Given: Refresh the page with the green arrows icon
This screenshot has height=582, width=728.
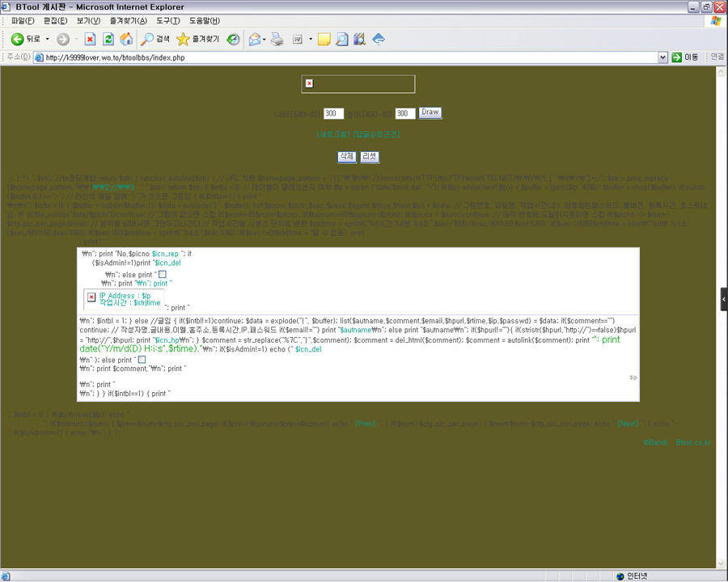Looking at the screenshot, I should tap(108, 39).
